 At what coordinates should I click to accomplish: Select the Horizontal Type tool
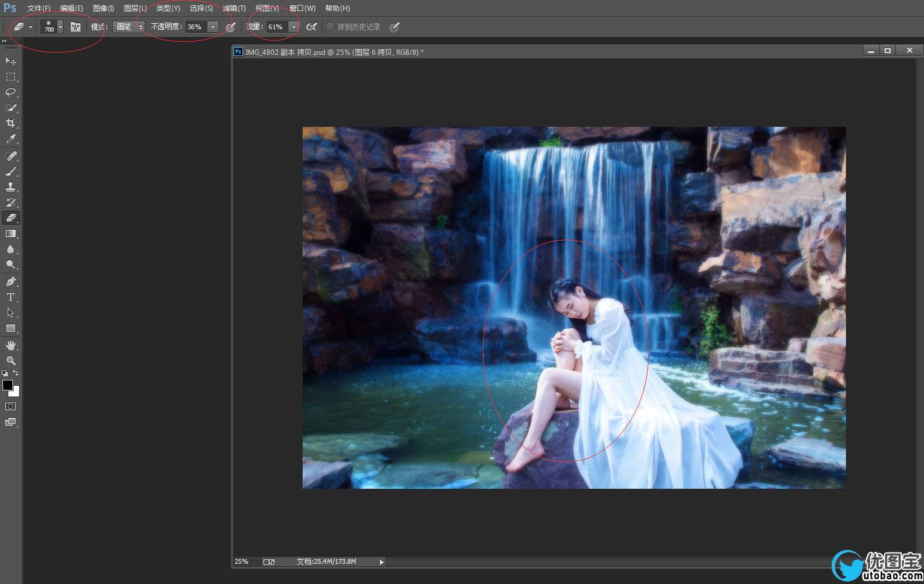(11, 297)
